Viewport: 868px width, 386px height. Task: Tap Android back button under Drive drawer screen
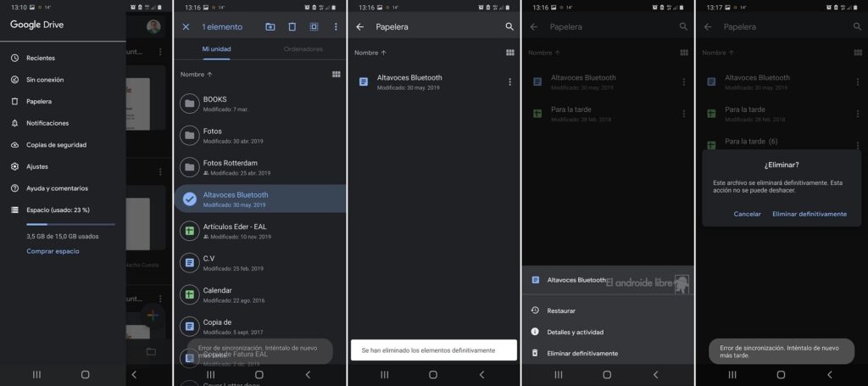[133, 374]
